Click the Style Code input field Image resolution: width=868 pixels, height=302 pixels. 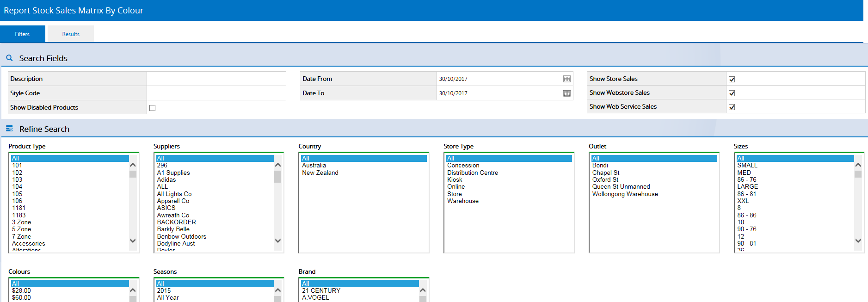216,93
